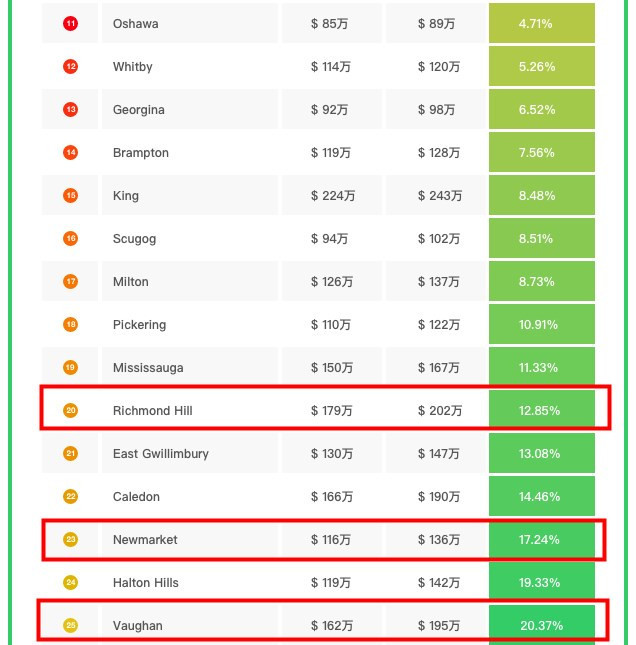Click the 7.56% cell for Brampton
The height and width of the screenshot is (645, 636).
click(x=541, y=152)
